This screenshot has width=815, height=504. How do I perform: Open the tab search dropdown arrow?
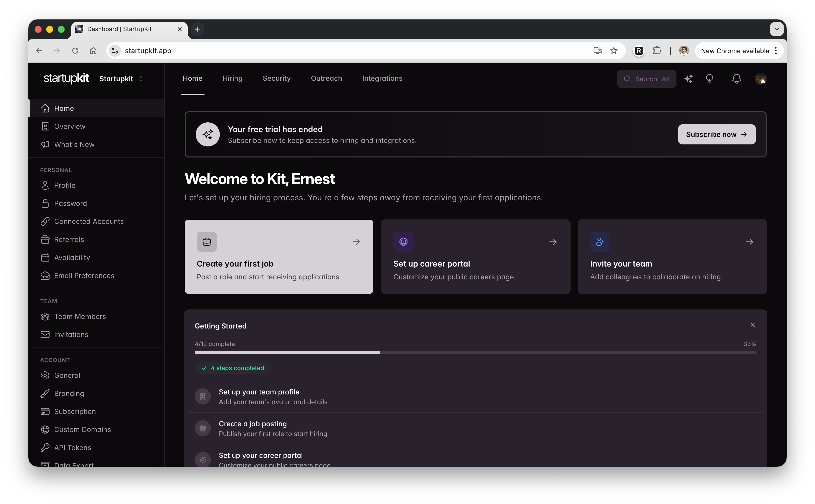(777, 29)
